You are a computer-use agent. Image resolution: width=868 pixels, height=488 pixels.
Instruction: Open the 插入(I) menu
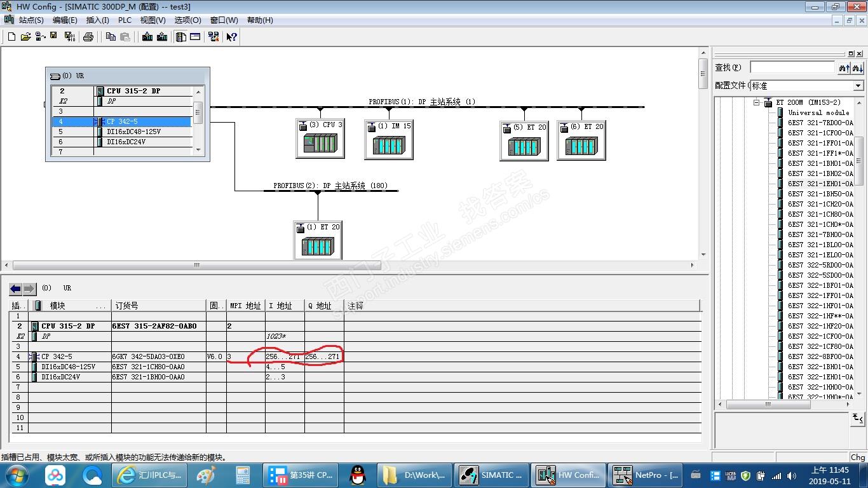[x=97, y=20]
